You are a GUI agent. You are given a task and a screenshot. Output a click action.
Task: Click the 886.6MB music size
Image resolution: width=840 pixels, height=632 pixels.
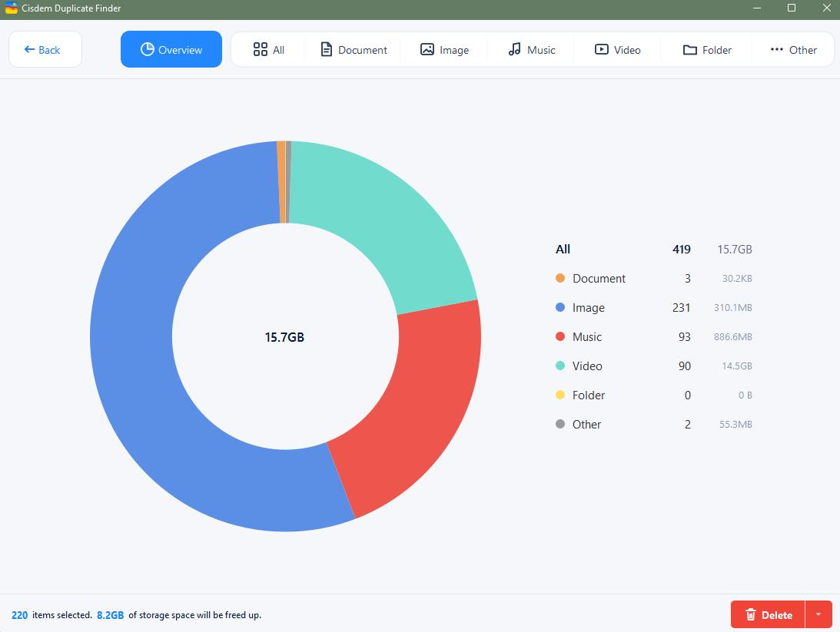pyautogui.click(x=733, y=336)
